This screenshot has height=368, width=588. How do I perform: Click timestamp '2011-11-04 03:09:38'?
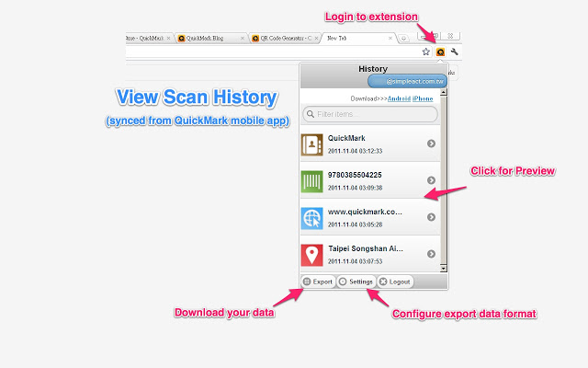pyautogui.click(x=356, y=188)
